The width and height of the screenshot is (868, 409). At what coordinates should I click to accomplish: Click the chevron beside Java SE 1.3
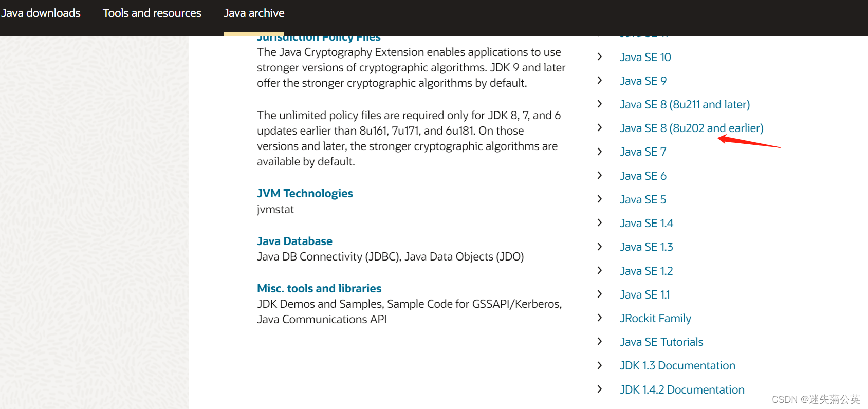(599, 247)
